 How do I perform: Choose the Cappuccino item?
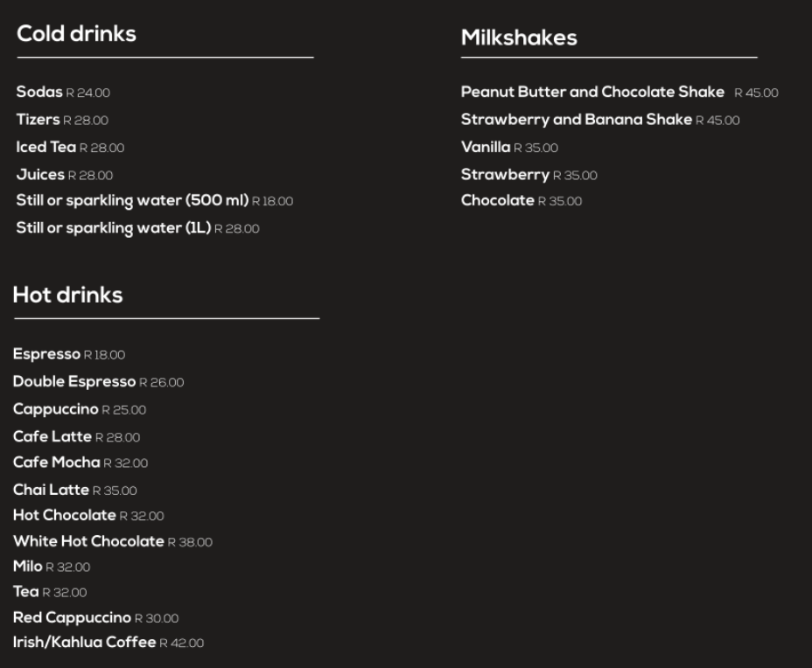(x=56, y=409)
